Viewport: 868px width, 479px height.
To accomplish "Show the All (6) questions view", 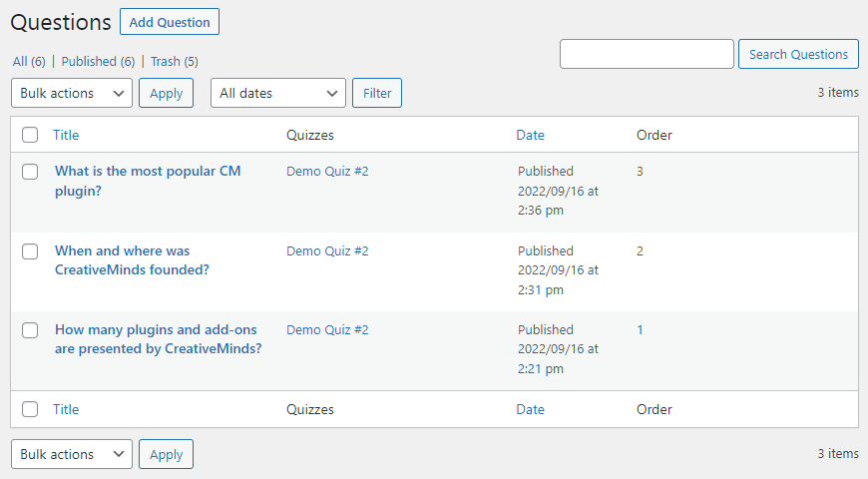I will tap(29, 62).
